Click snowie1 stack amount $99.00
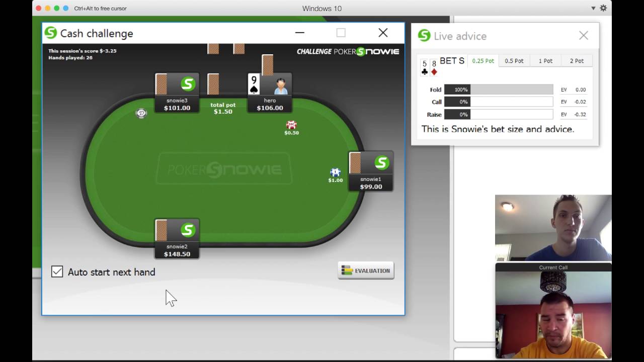The width and height of the screenshot is (644, 362). point(371,187)
